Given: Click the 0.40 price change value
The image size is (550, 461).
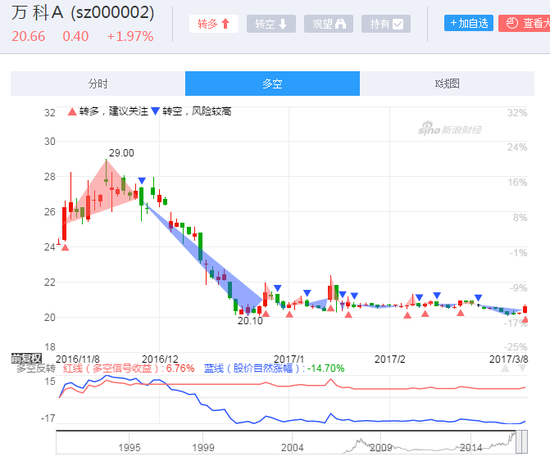Looking at the screenshot, I should (x=75, y=36).
